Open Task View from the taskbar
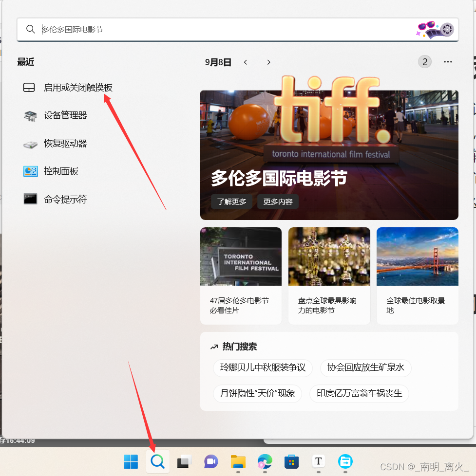This screenshot has height=476, width=476. tap(184, 462)
